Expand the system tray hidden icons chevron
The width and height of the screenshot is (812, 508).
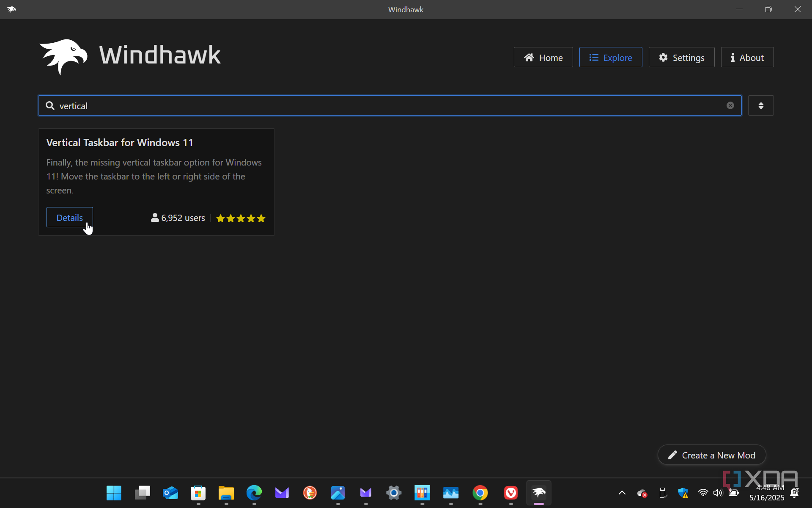[622, 493]
